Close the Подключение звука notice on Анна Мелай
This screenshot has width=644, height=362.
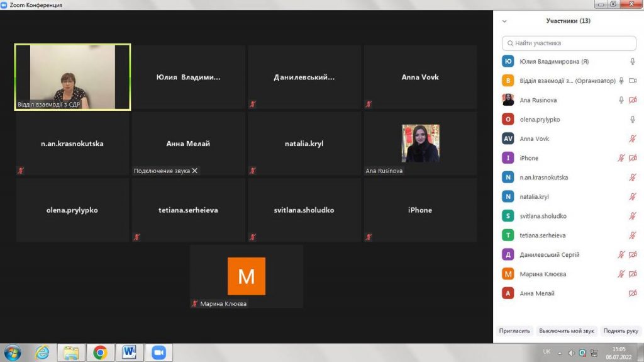tap(195, 171)
